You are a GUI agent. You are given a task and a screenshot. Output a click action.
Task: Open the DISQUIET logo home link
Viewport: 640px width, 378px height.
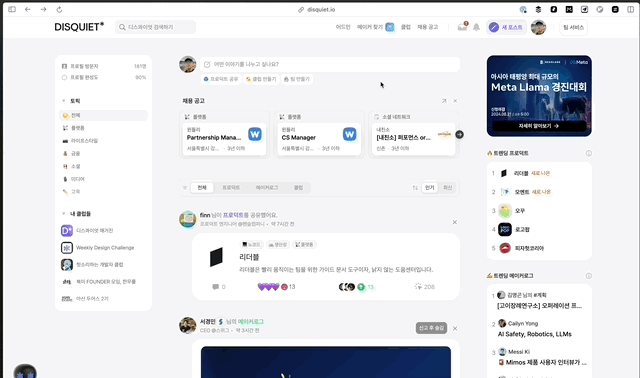click(79, 27)
